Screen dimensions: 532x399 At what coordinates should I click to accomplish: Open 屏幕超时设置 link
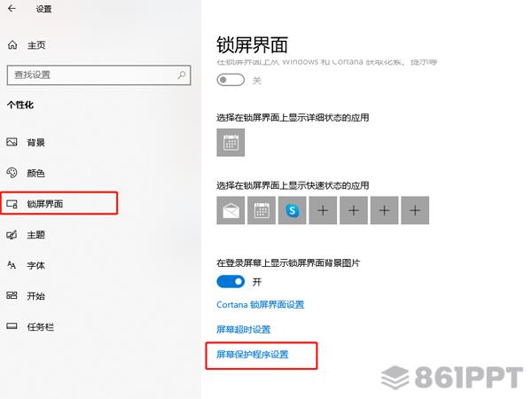[243, 330]
